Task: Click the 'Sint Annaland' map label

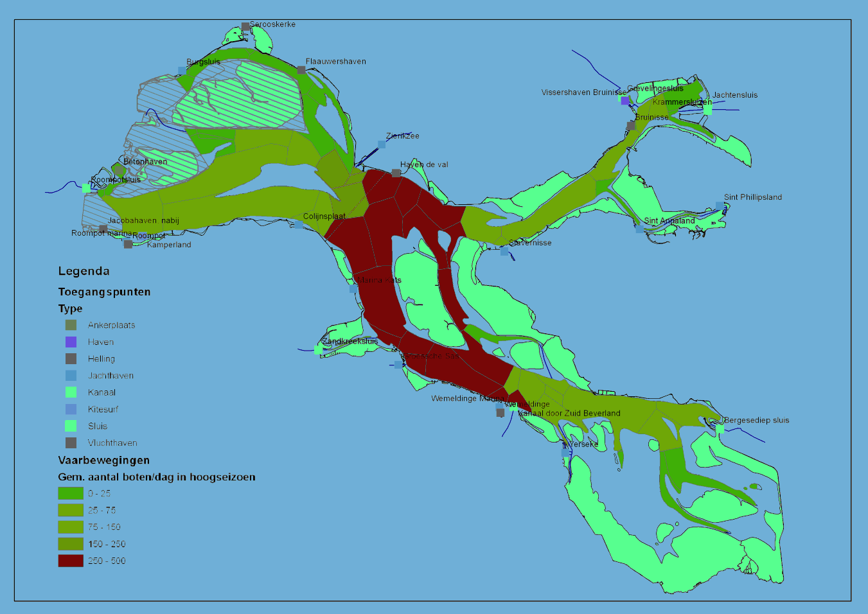Action: click(x=669, y=220)
